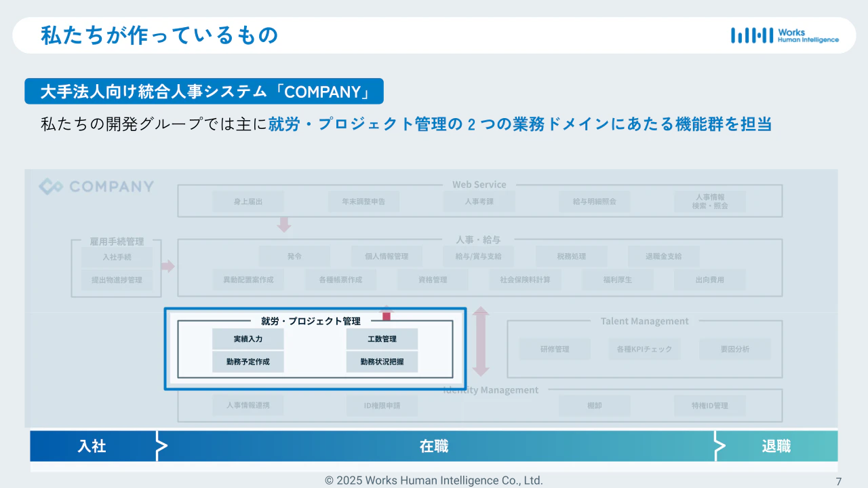Click the 大手法人向け統合人事システム「COMPANY」 banner
The width and height of the screenshot is (868, 488).
(x=204, y=91)
